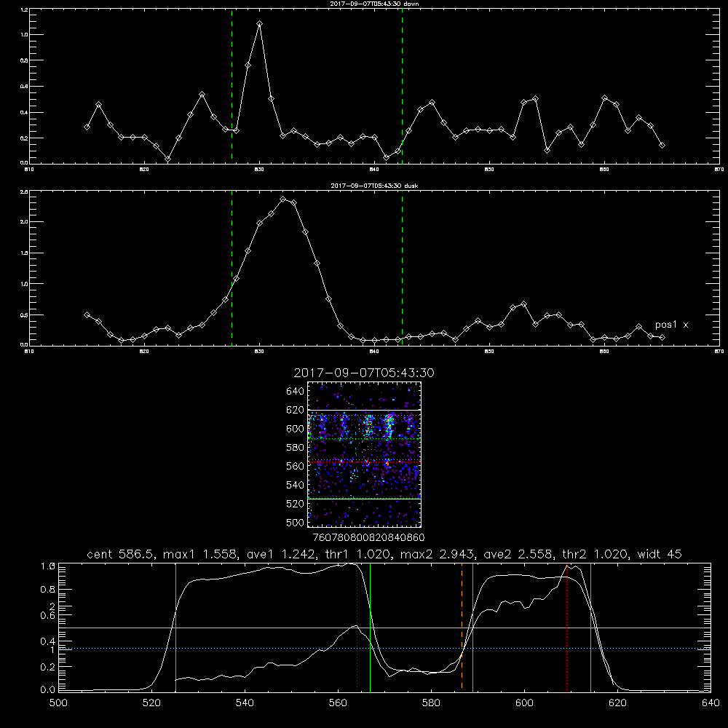Click the '500' y-axis label beside the spectrogram image
728x728 pixels.
[x=296, y=522]
